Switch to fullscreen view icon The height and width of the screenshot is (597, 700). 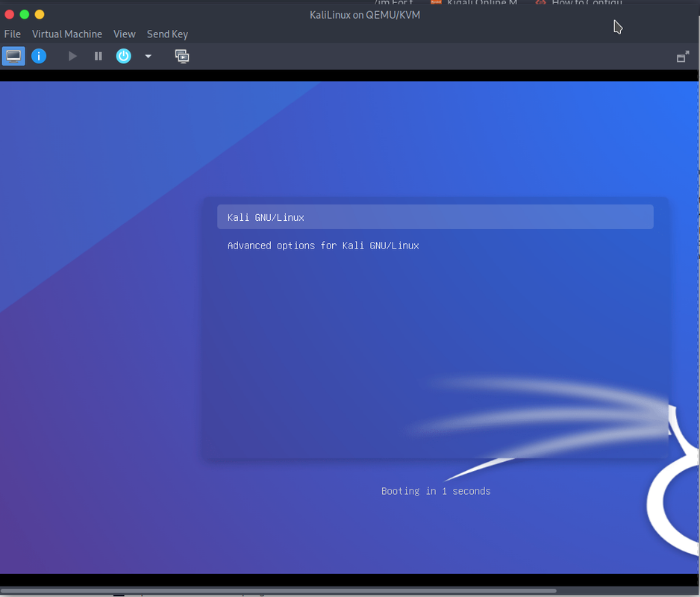(x=683, y=57)
